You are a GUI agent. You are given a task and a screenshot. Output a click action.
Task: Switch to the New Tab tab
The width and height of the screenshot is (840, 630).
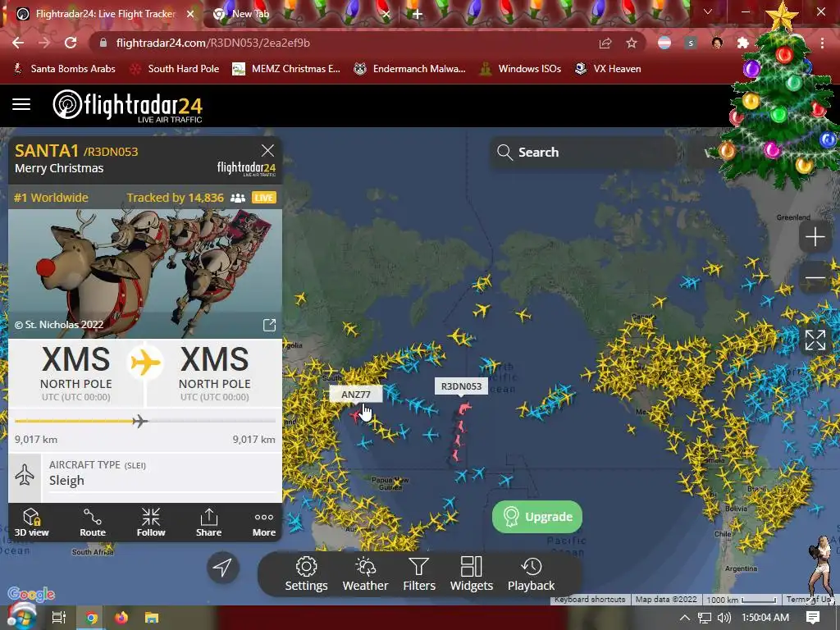click(x=250, y=14)
